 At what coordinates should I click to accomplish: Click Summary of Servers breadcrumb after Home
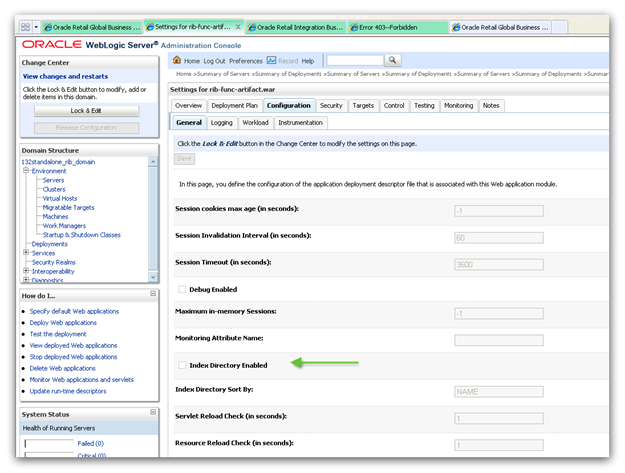(223, 74)
